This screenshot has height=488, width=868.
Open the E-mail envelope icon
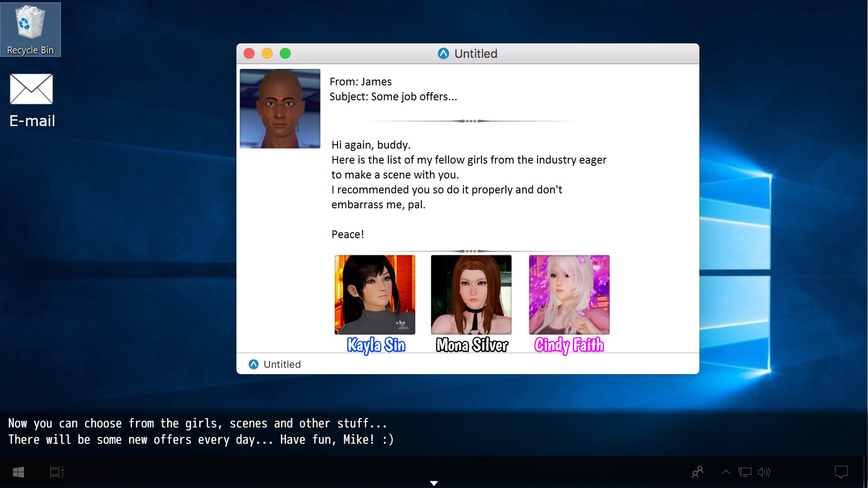click(x=31, y=89)
